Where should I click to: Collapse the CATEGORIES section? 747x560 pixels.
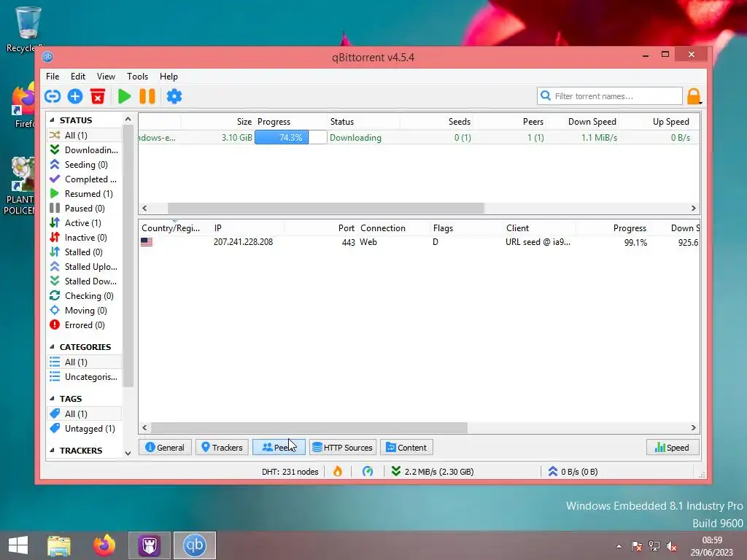pos(52,346)
